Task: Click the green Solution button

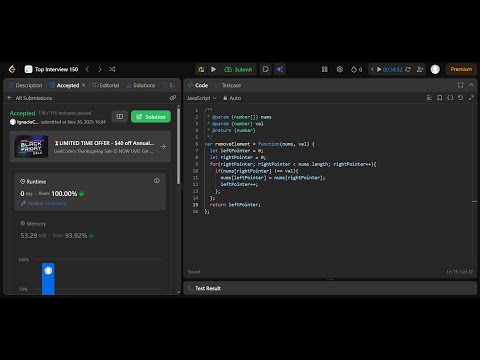Action: tap(151, 117)
